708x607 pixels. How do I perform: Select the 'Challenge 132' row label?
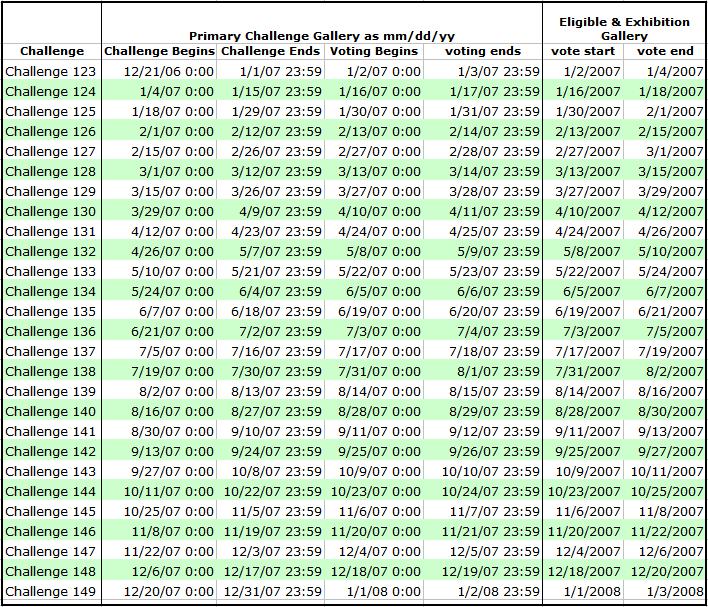(x=51, y=252)
